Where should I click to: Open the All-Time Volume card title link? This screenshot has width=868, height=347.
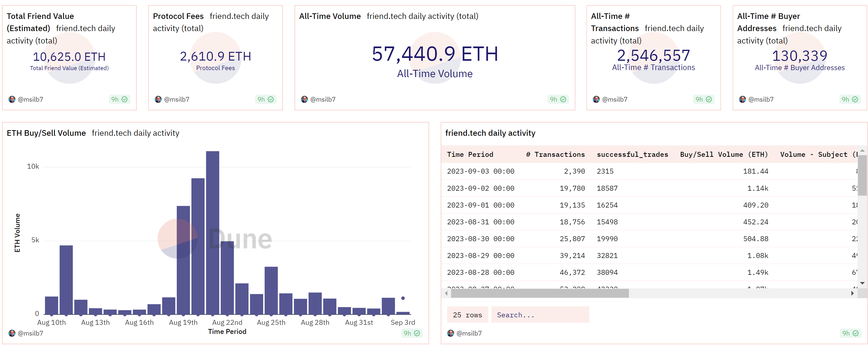330,16
